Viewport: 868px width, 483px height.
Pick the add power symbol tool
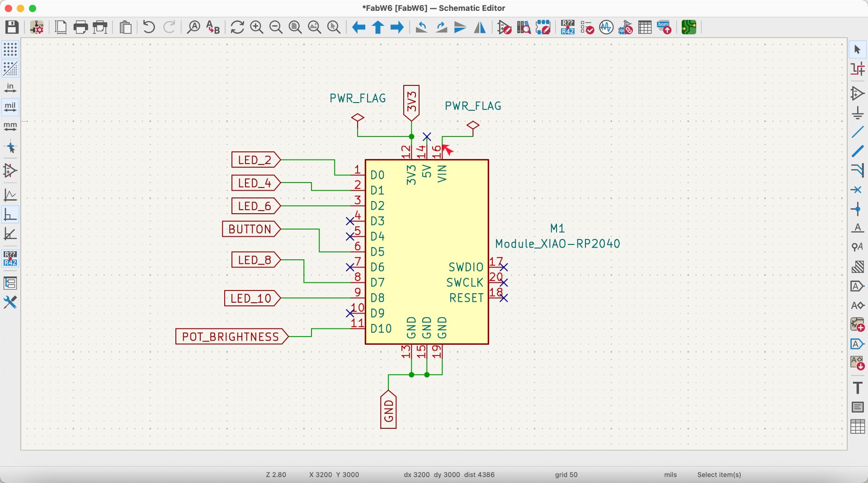point(858,113)
